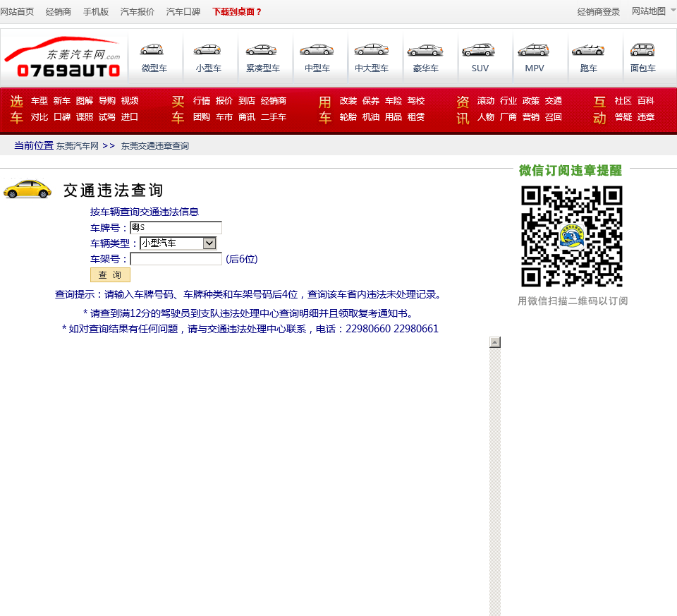This screenshot has width=677, height=616.
Task: Click the 东莞汽车网 0769AUTO logo
Action: tap(63, 57)
